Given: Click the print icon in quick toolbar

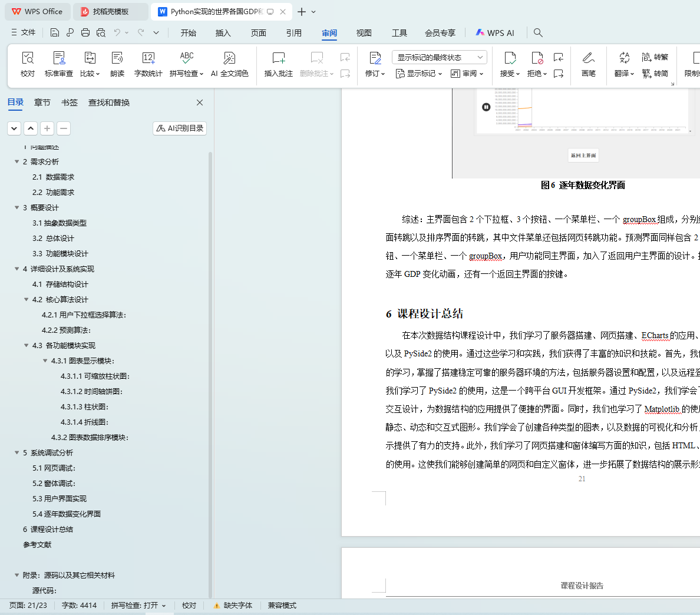Looking at the screenshot, I should 85,32.
